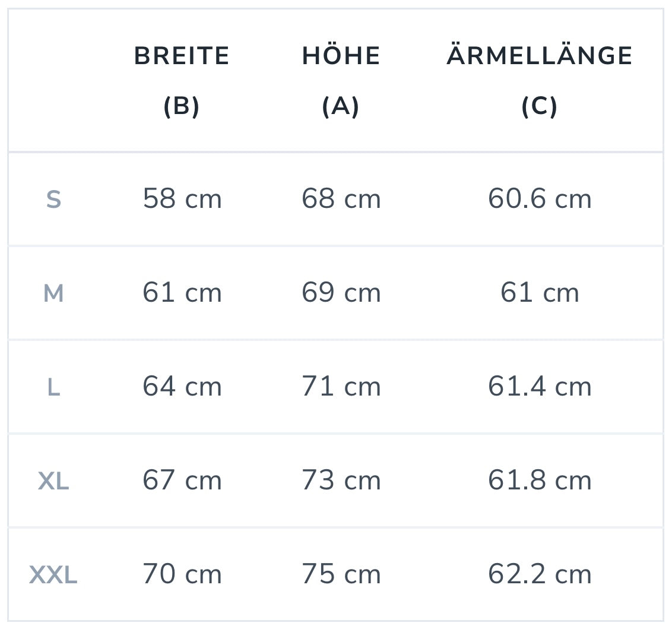Select the S size row label
The height and width of the screenshot is (629, 672).
tap(53, 200)
